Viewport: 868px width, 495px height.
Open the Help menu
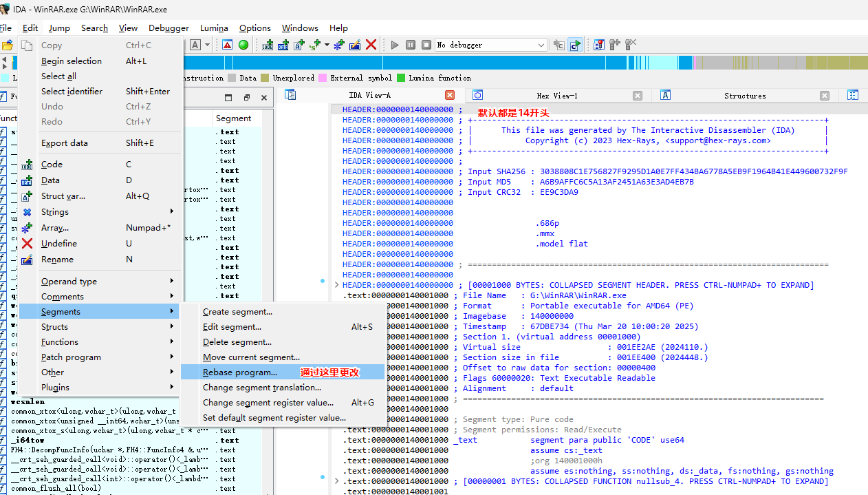[x=338, y=28]
